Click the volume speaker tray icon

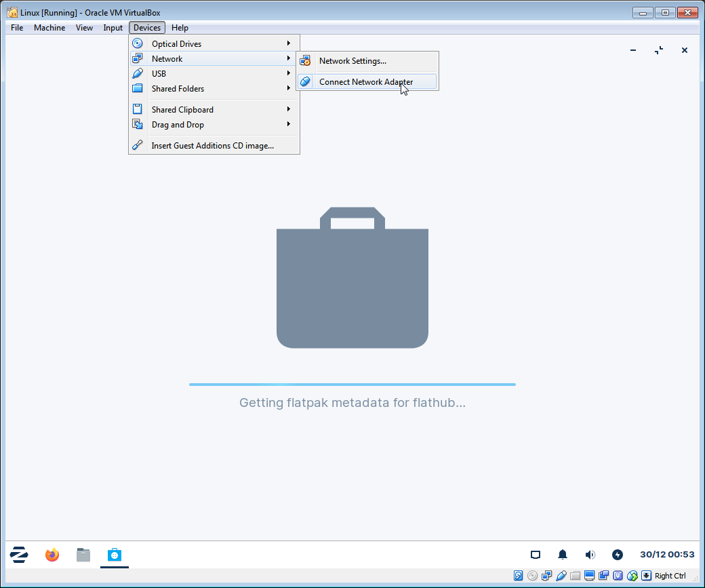(590, 555)
